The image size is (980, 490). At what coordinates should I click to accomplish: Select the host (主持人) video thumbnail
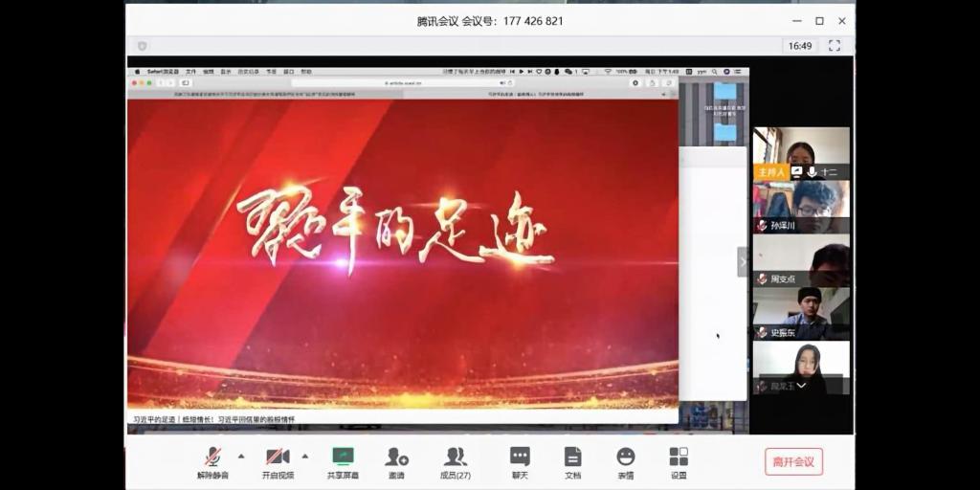pyautogui.click(x=801, y=153)
